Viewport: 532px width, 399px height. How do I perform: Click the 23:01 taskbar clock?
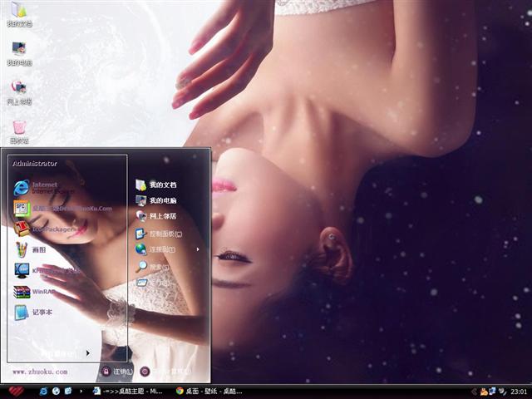(x=519, y=392)
